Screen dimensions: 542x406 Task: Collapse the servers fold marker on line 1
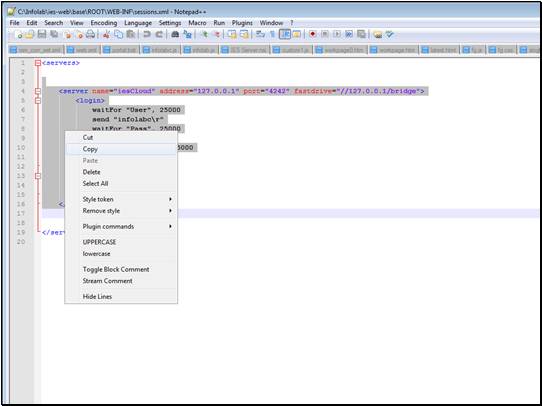38,63
